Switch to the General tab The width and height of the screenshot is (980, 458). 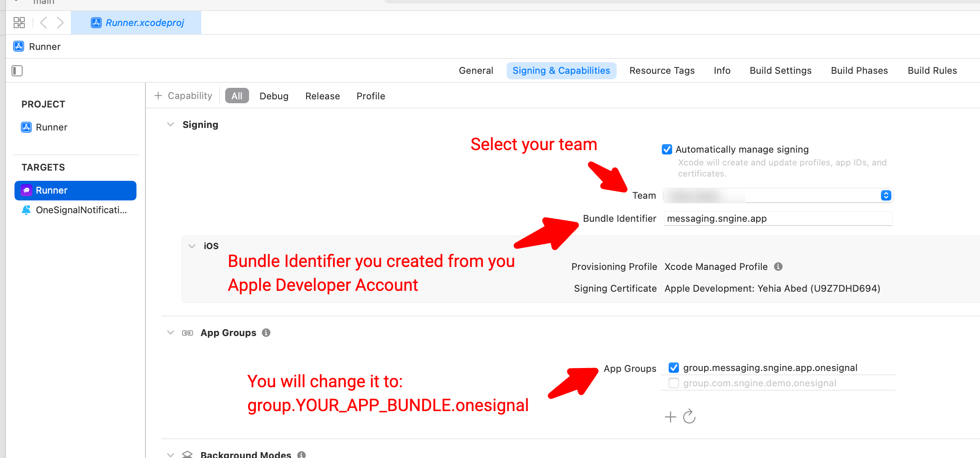[476, 71]
